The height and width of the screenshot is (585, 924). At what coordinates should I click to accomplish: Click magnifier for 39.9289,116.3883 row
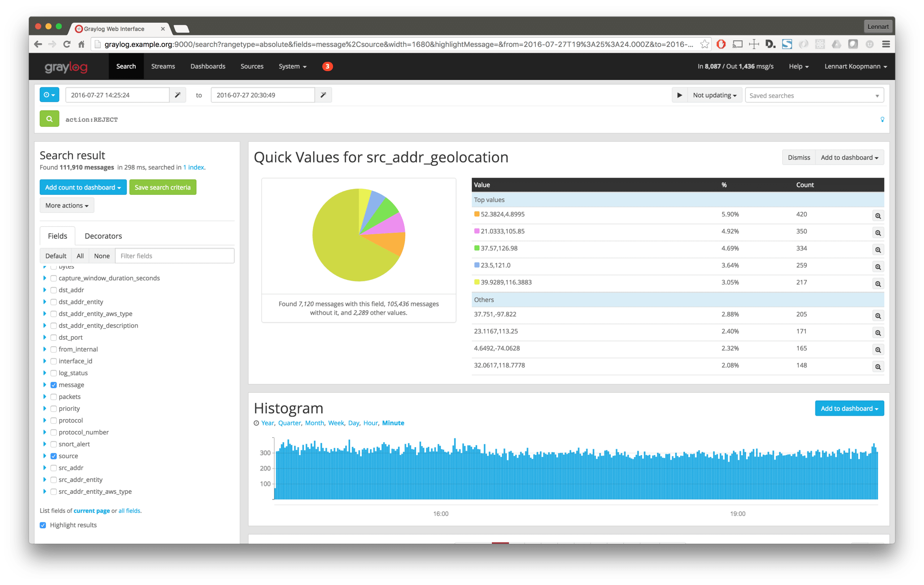[x=877, y=284]
